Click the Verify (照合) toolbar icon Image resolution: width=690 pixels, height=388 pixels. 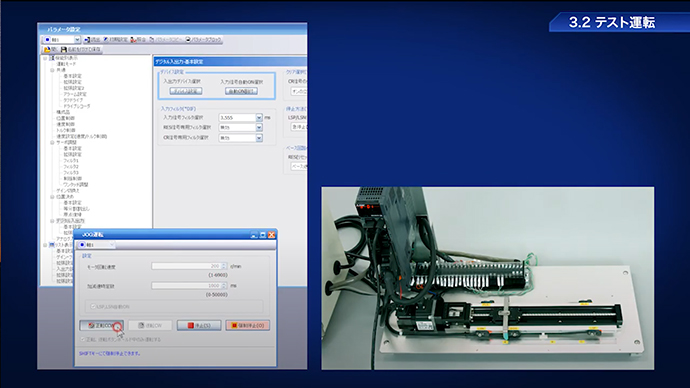click(x=133, y=40)
